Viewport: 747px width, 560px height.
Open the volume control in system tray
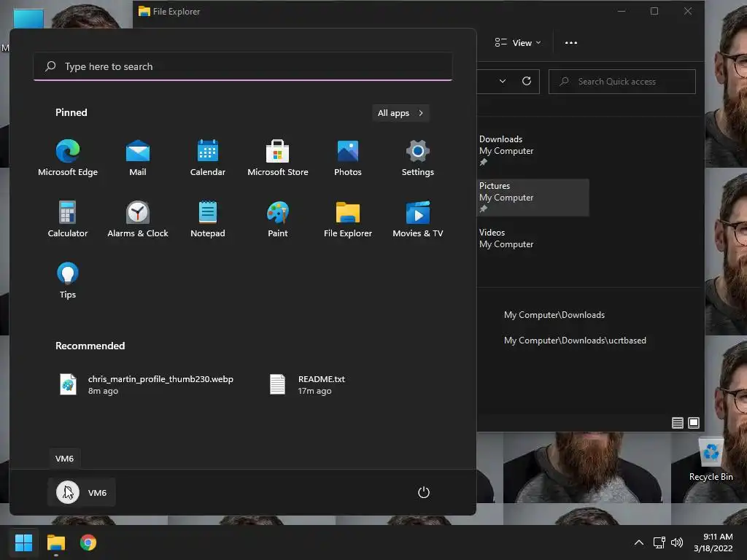pyautogui.click(x=676, y=542)
